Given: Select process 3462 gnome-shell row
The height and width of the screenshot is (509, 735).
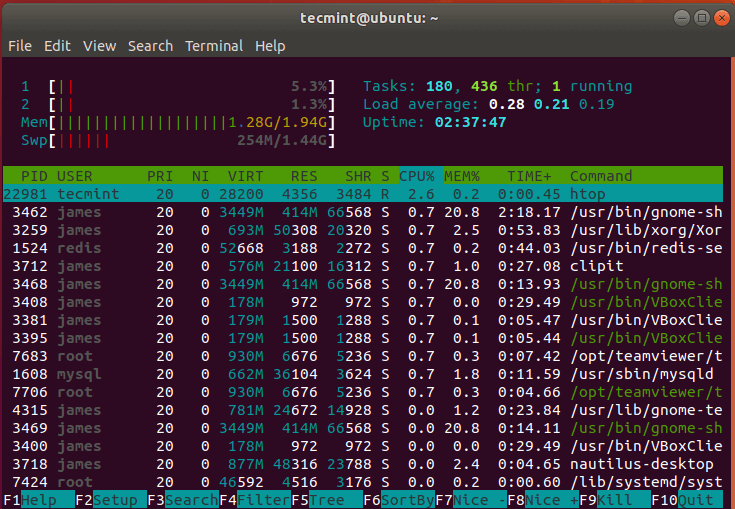Looking at the screenshot, I should [363, 212].
